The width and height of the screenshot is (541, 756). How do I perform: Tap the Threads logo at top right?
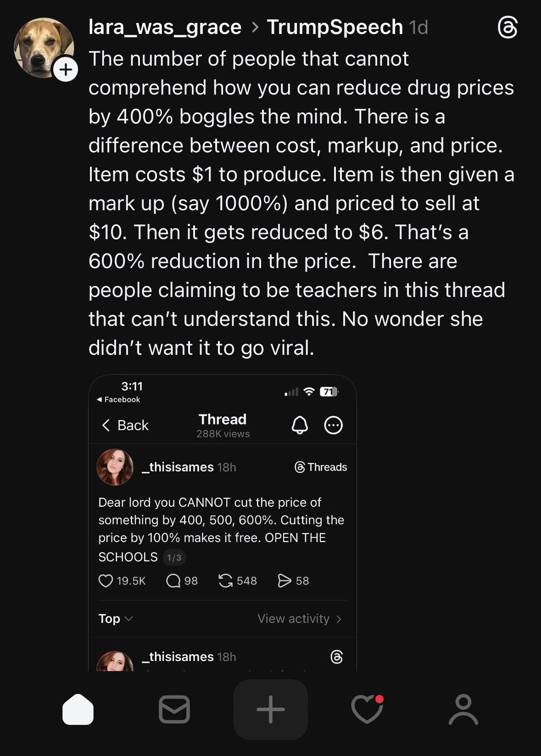point(508,28)
